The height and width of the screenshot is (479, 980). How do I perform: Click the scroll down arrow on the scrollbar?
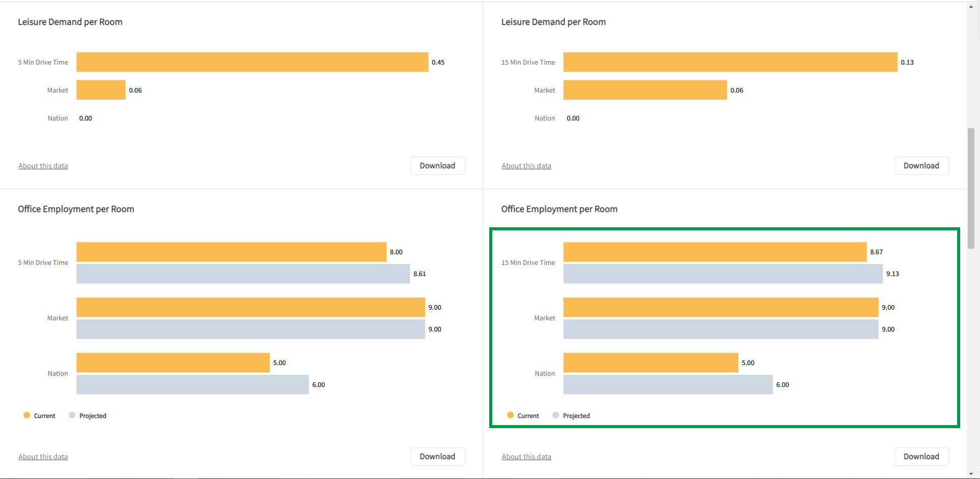(x=971, y=474)
